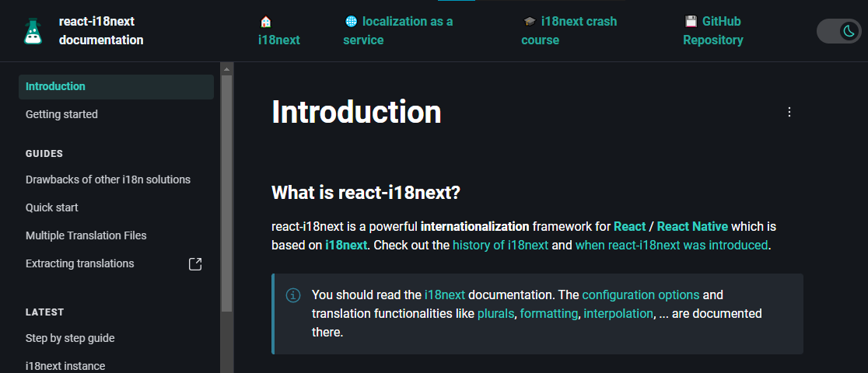Click the Introduction page heading

[356, 113]
